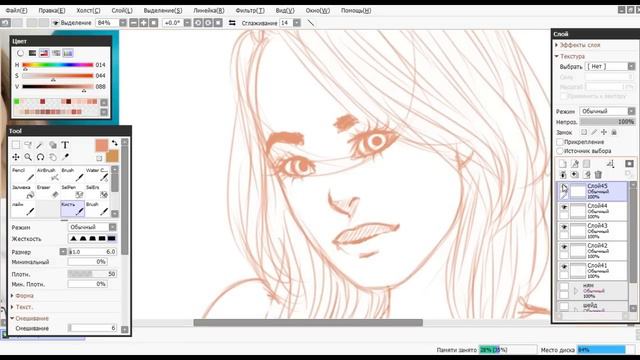
Task: Open the Правка menu
Action: click(x=51, y=11)
